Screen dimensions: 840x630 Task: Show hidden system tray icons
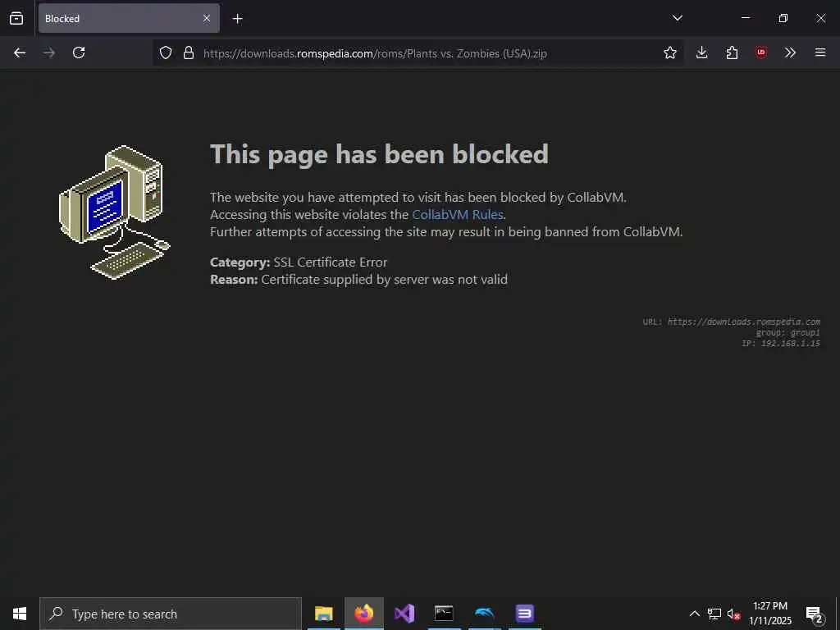[x=694, y=614]
